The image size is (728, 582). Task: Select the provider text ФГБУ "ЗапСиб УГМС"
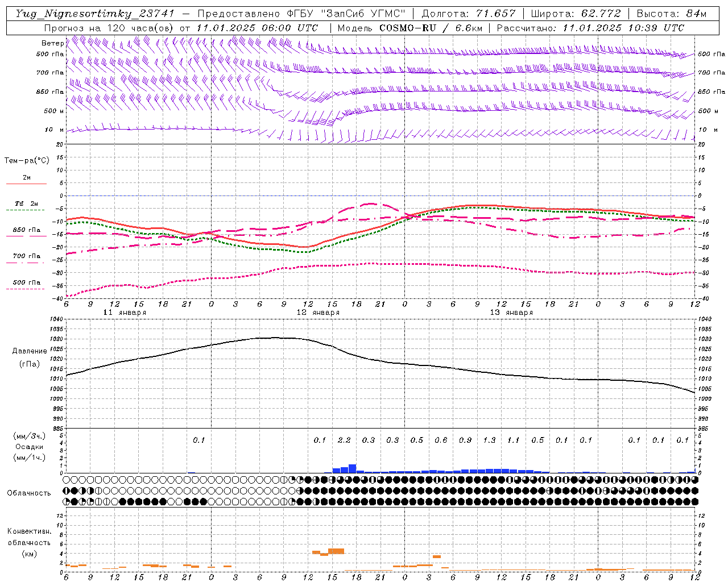pos(346,14)
